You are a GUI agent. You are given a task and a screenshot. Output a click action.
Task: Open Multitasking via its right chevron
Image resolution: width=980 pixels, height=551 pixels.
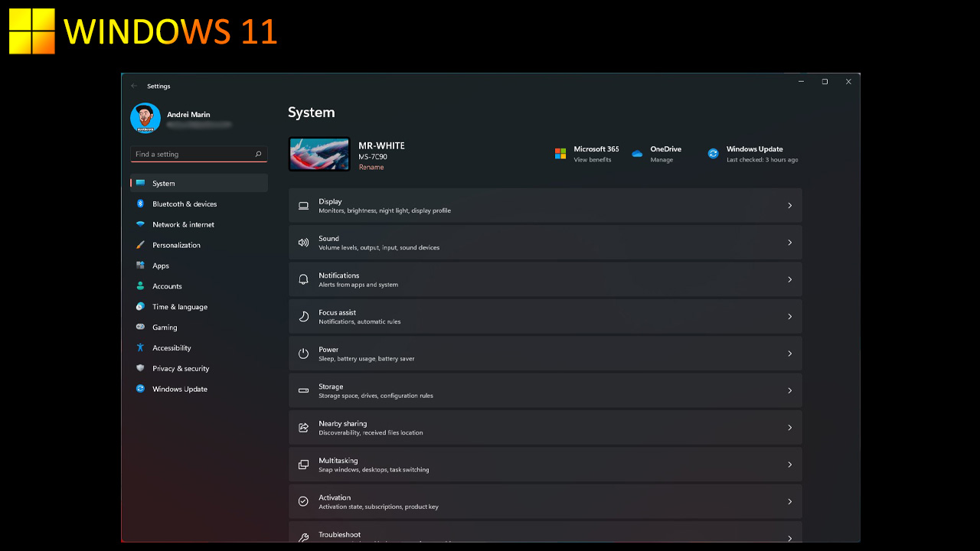[x=789, y=465]
